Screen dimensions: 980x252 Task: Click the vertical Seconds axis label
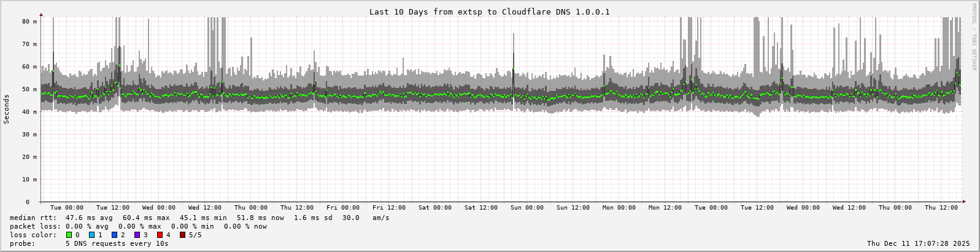(7, 109)
